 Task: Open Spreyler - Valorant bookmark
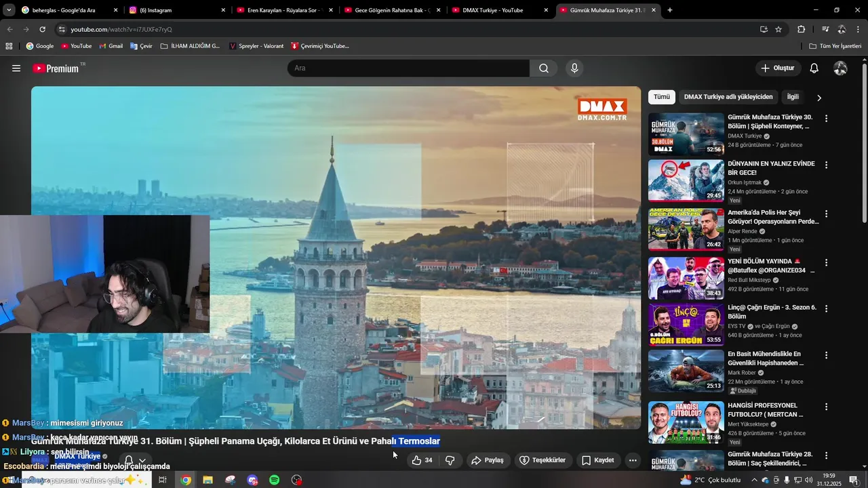pos(256,46)
